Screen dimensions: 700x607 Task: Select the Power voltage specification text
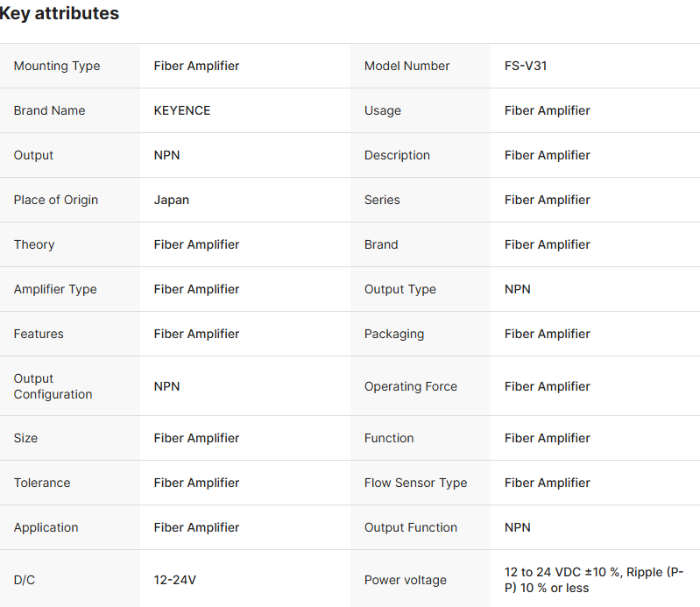click(x=593, y=580)
